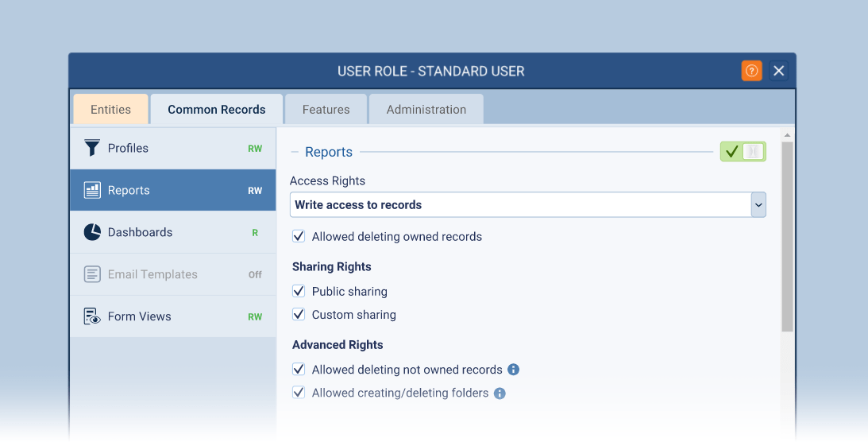This screenshot has width=868, height=442.
Task: Click the Email Templates document icon
Action: [x=93, y=274]
